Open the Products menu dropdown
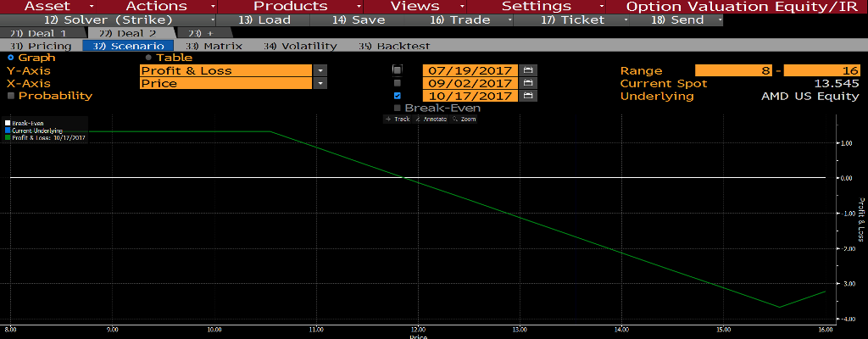This screenshot has width=868, height=339. [x=292, y=7]
